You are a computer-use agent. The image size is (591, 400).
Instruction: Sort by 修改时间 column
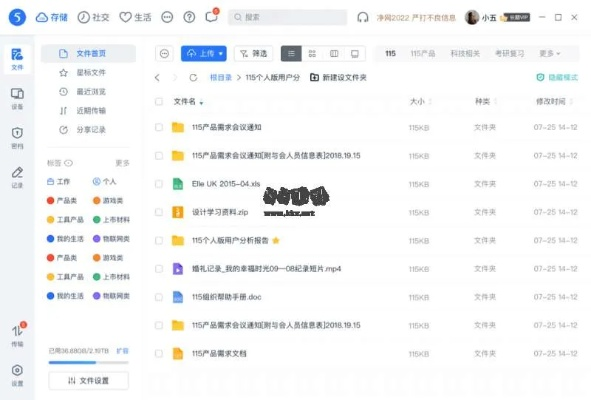coord(554,101)
